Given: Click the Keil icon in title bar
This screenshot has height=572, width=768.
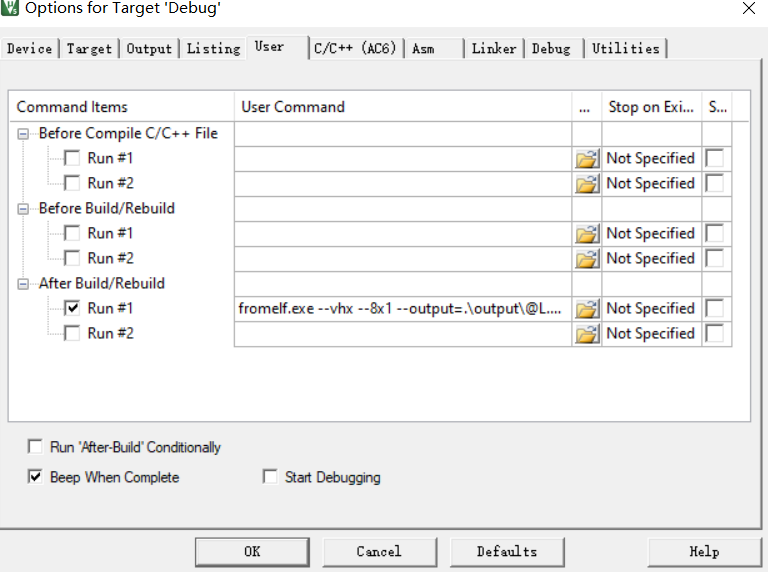Looking at the screenshot, I should (x=10, y=9).
